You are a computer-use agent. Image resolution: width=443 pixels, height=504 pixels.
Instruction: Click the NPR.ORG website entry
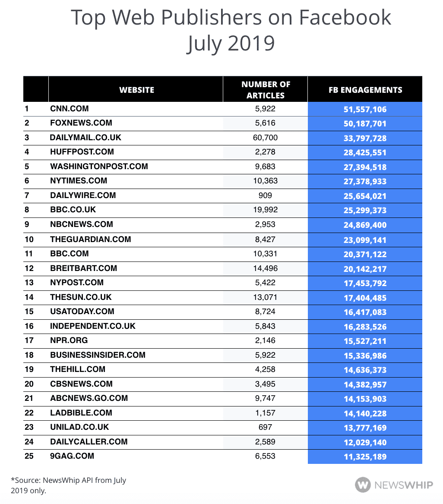(x=69, y=340)
